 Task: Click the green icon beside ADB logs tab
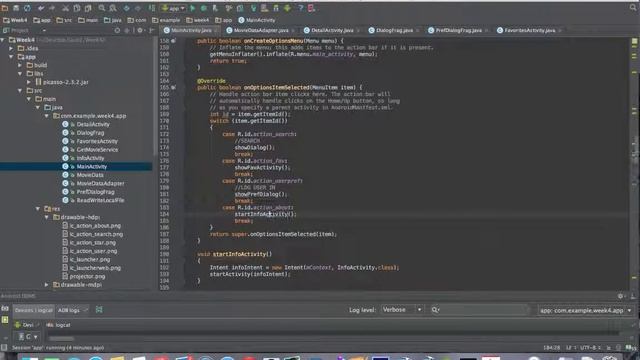(x=99, y=310)
